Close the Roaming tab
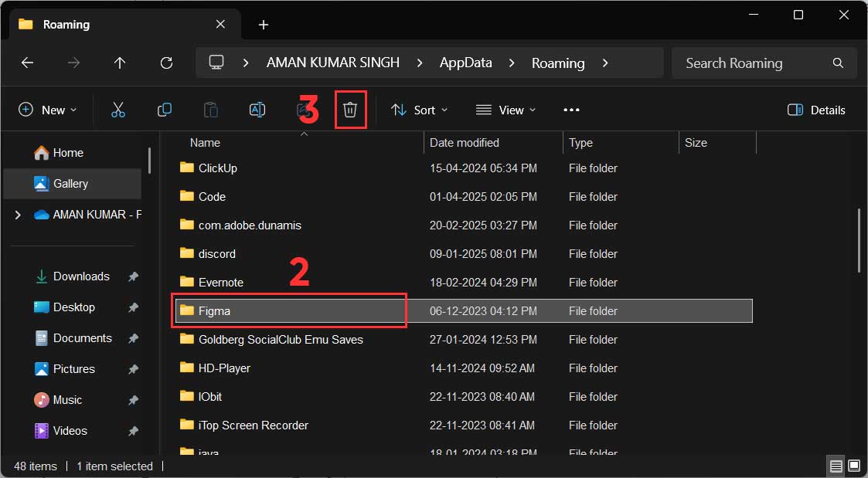Screen dimensions: 868x478 [x=220, y=25]
